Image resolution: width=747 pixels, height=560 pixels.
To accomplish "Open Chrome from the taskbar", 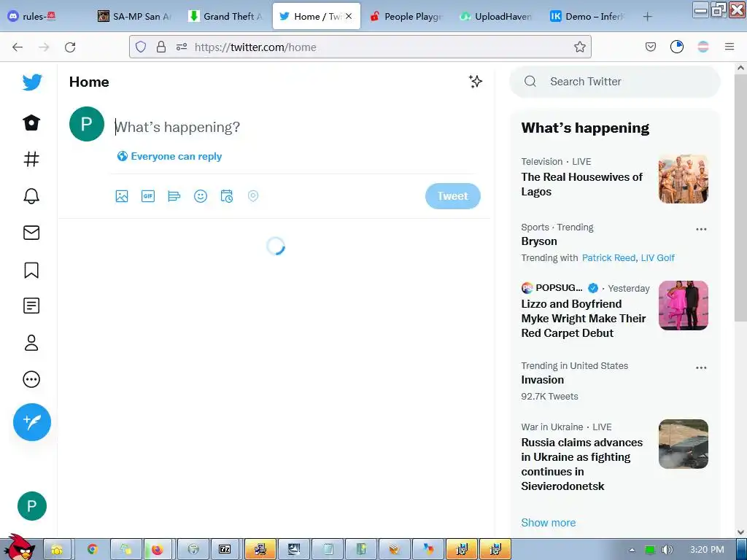I will tap(92, 550).
